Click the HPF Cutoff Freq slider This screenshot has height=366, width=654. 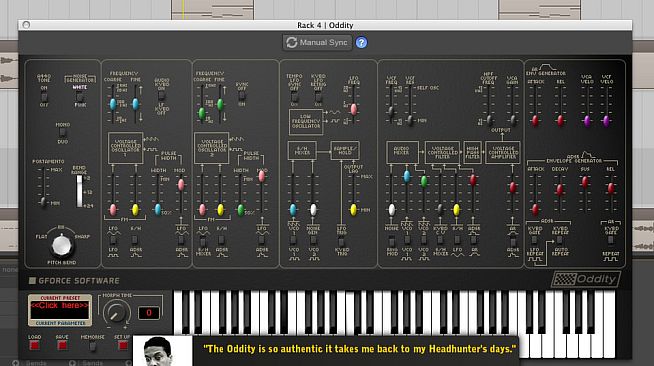point(490,120)
